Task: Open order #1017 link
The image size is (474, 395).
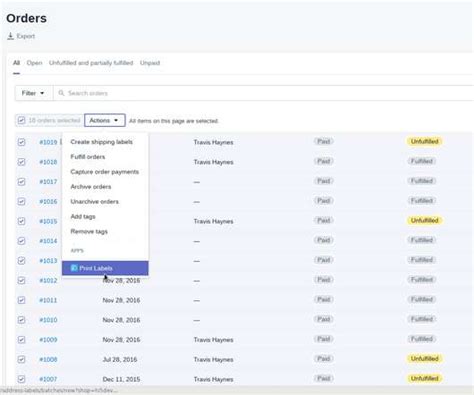Action: coord(48,182)
